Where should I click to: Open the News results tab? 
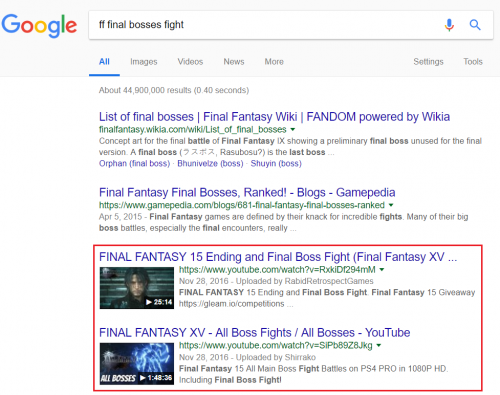pyautogui.click(x=234, y=62)
